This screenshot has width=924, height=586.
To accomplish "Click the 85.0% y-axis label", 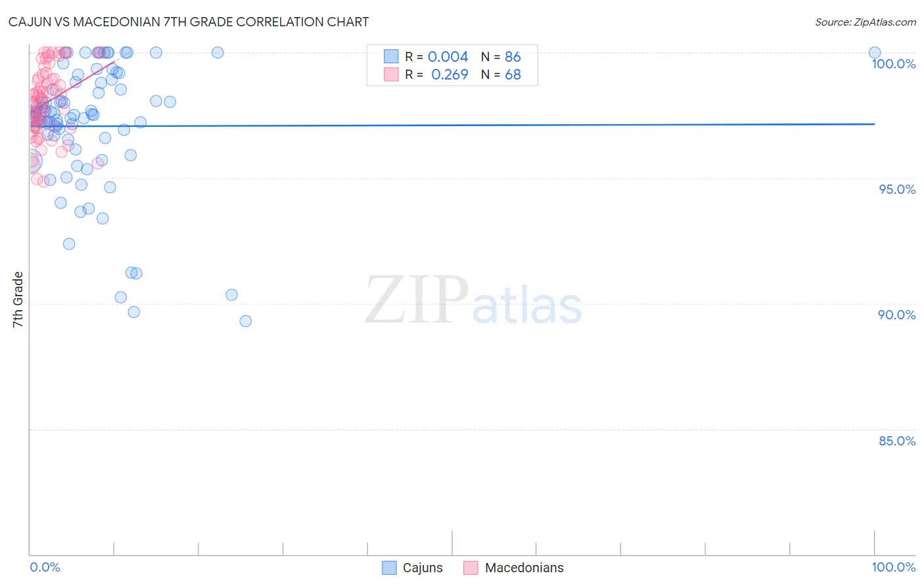I will click(x=897, y=441).
